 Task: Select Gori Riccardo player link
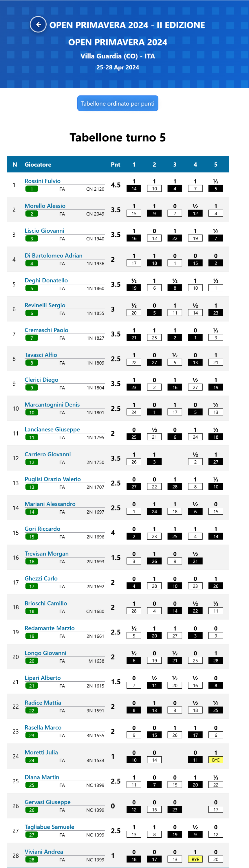click(x=42, y=529)
